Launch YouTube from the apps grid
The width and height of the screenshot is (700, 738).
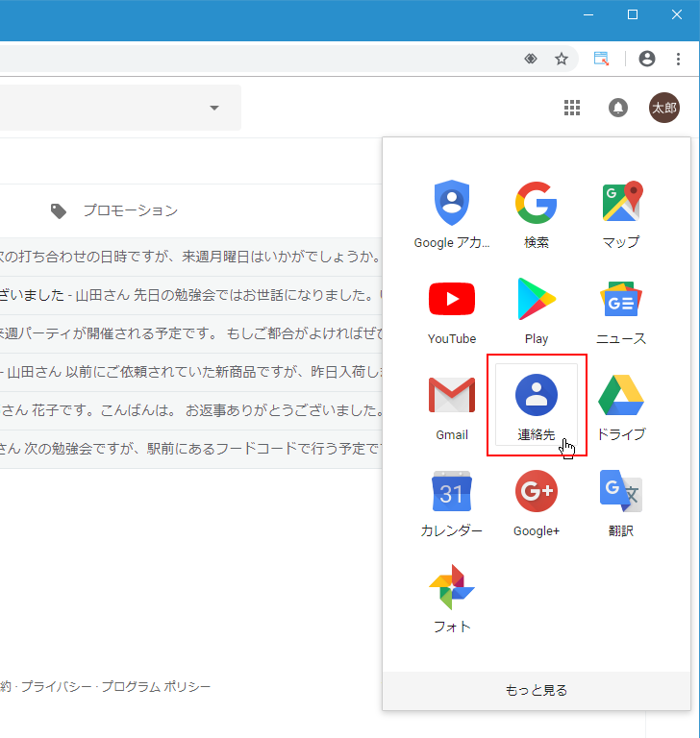click(451, 311)
